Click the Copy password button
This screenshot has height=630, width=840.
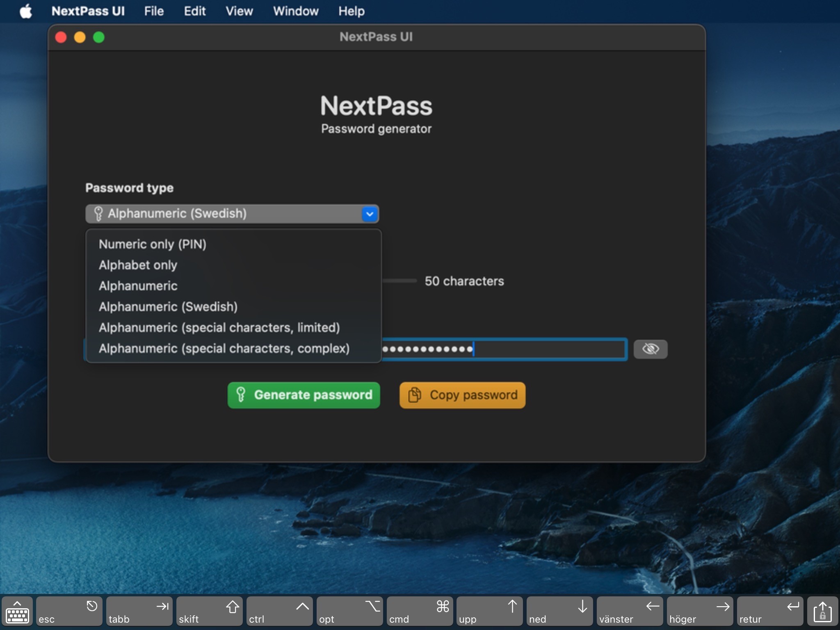pos(462,395)
